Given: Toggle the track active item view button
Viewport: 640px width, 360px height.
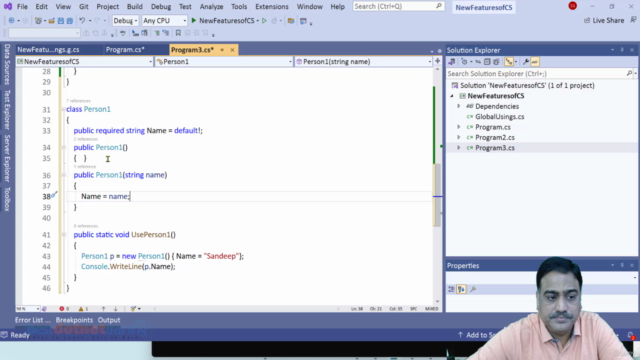Looking at the screenshot, I should point(509,62).
